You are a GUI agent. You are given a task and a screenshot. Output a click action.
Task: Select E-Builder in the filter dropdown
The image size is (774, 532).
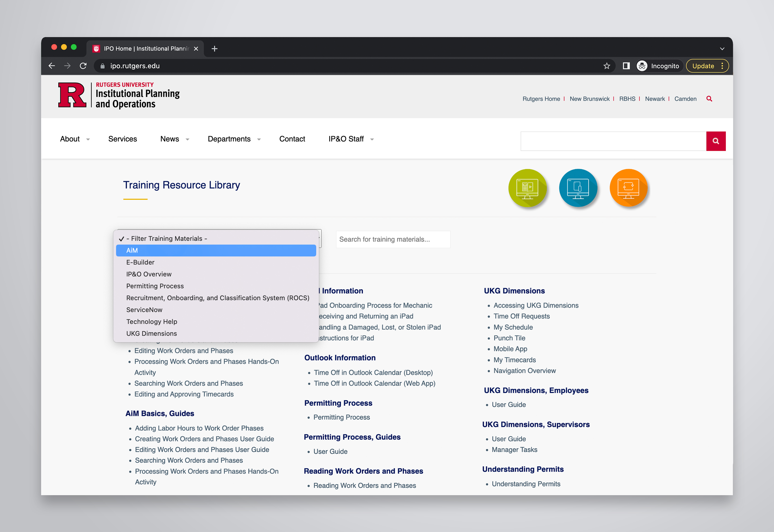[x=216, y=262]
